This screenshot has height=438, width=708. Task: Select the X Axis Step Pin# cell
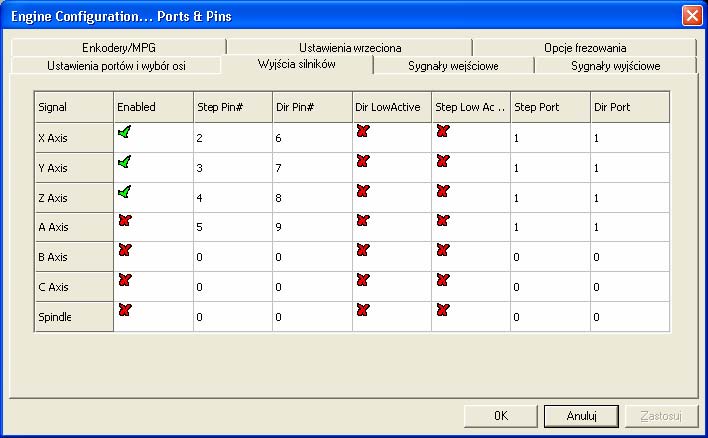pyautogui.click(x=233, y=138)
